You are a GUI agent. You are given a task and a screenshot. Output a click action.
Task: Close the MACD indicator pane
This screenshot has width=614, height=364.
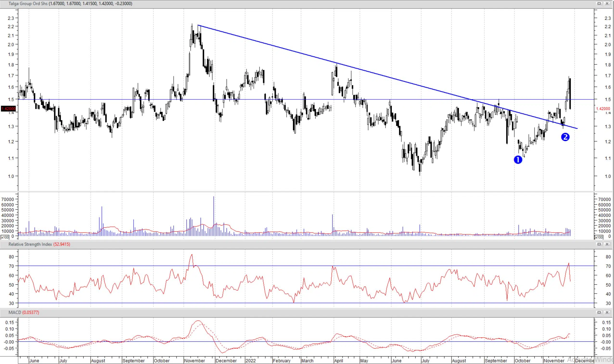point(607,312)
